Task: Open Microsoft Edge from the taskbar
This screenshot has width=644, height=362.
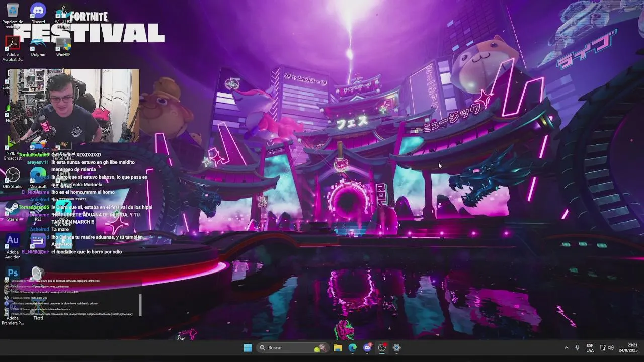Action: tap(353, 348)
